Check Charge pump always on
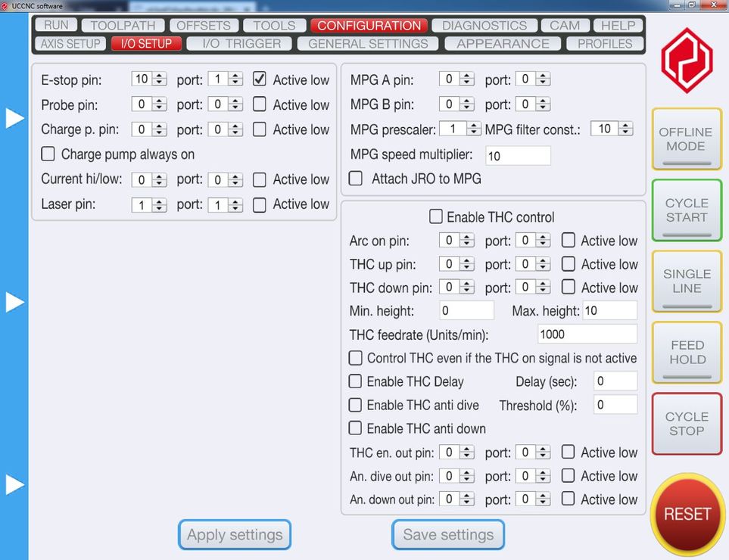 click(48, 154)
